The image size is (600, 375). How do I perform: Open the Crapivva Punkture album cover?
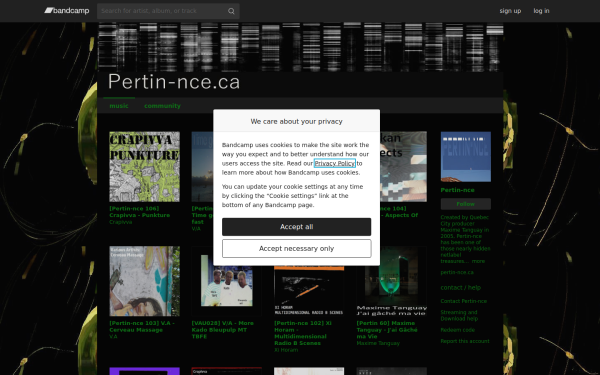click(x=144, y=166)
